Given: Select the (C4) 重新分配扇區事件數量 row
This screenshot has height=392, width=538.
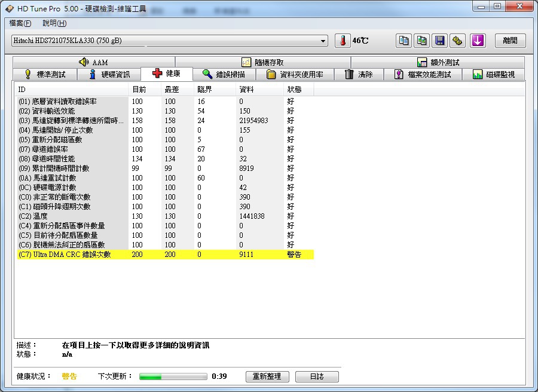Looking at the screenshot, I should point(166,226).
